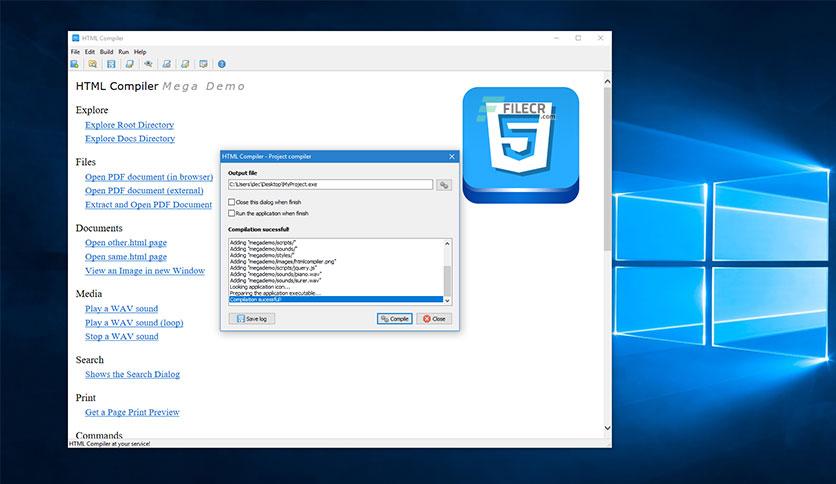This screenshot has height=484, width=836.
Task: Click 'View an Image in new Window' link
Action: click(x=145, y=271)
